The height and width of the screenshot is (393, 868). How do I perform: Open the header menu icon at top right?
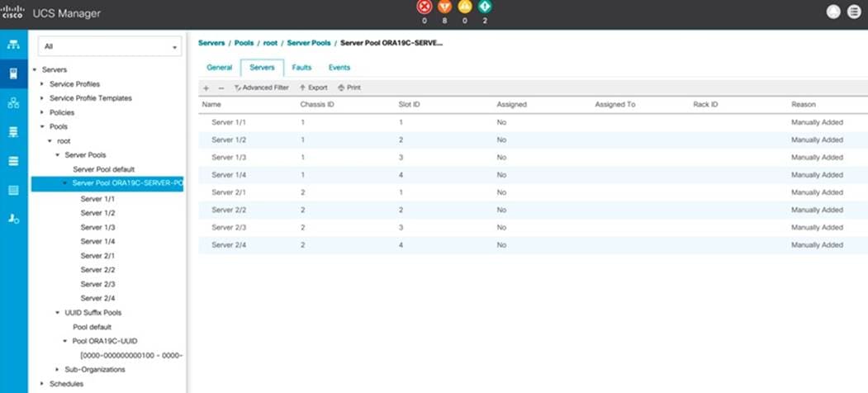point(854,12)
